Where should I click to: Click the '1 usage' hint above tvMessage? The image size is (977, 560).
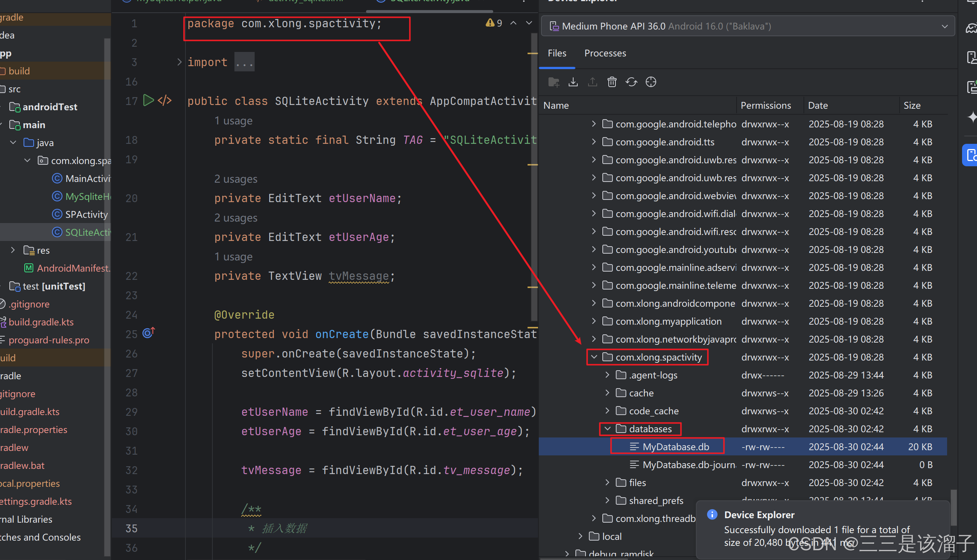(x=233, y=257)
